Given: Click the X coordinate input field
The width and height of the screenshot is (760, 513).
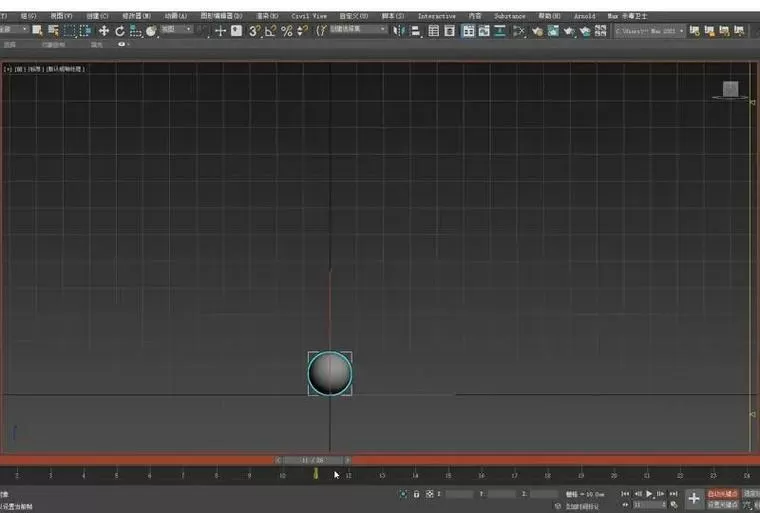Looking at the screenshot, I should pyautogui.click(x=459, y=494).
